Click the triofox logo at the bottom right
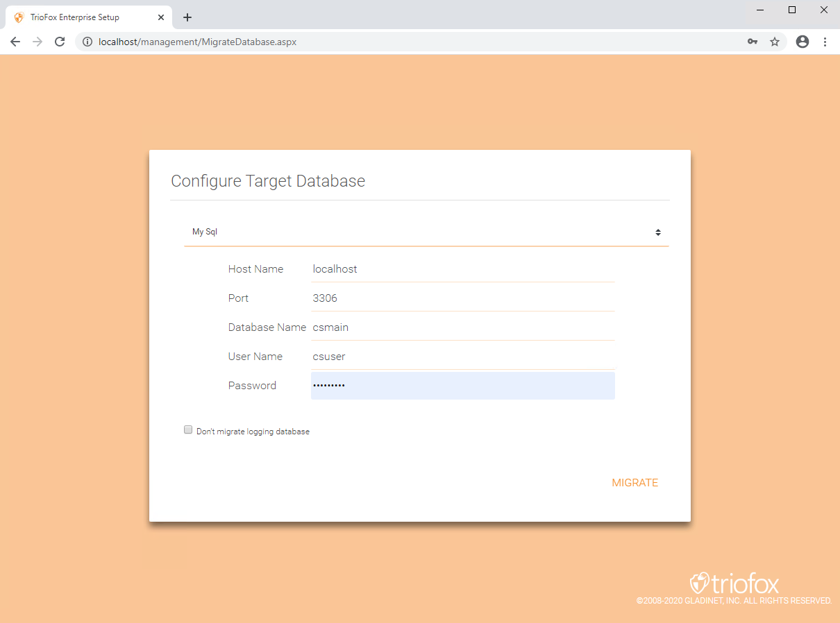The width and height of the screenshot is (840, 623). coord(734,583)
